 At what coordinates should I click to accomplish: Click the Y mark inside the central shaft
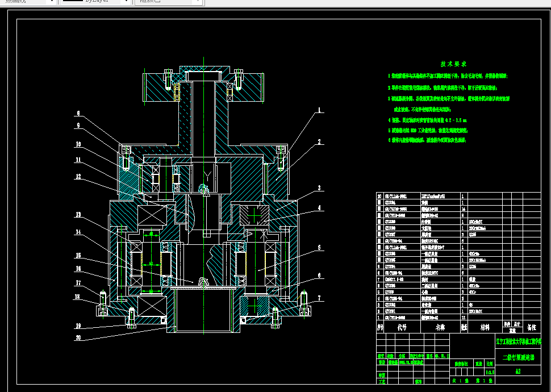click(x=207, y=176)
